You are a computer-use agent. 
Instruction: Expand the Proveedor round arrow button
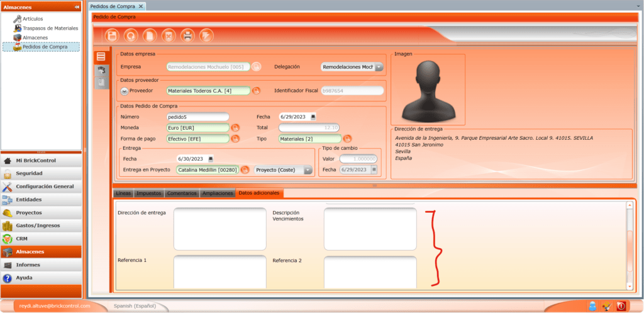[124, 91]
